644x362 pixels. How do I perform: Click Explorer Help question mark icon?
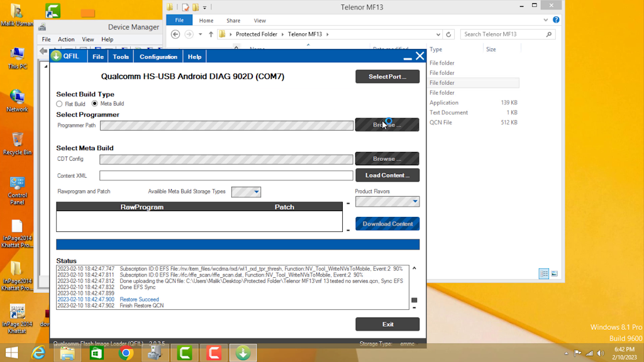point(556,19)
